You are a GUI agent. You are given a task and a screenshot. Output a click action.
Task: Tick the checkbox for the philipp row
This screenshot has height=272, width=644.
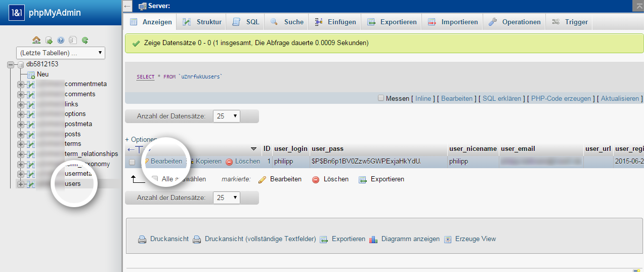pyautogui.click(x=132, y=162)
